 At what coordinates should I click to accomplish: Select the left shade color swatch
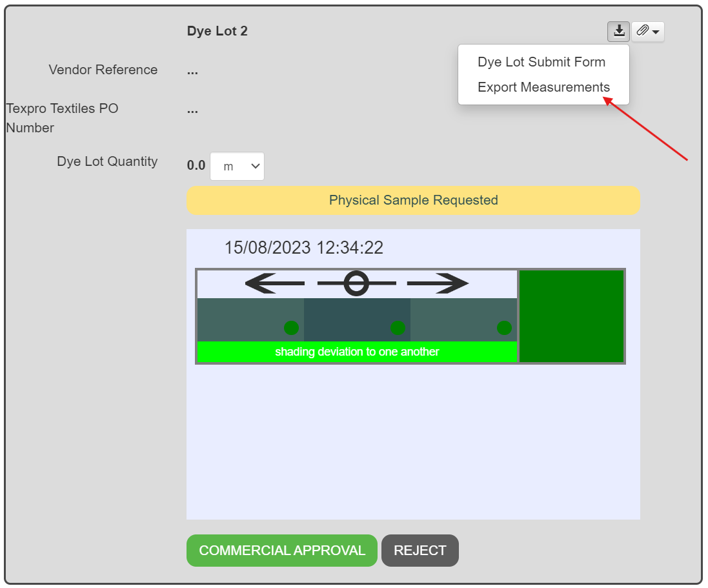click(250, 319)
